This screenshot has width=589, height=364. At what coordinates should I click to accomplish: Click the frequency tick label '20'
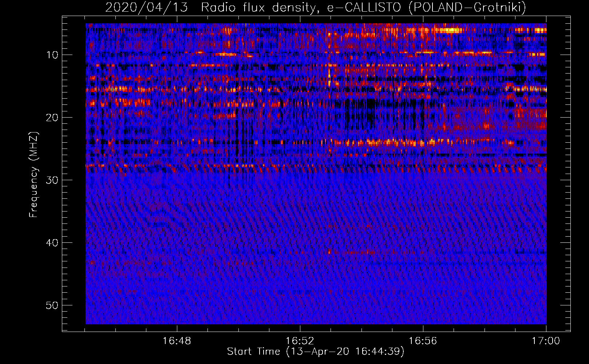coord(52,118)
